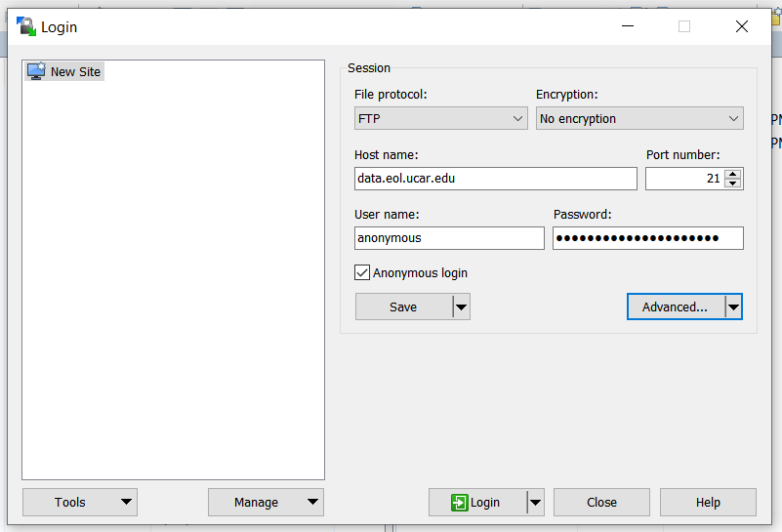Click the WinSCP lock icon in title bar
The height and width of the screenshot is (532, 782).
point(26,26)
